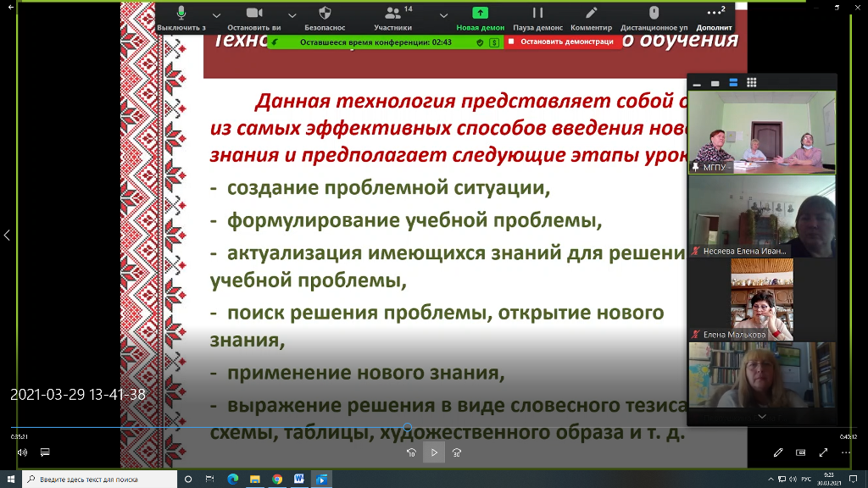Expand the microphone audio options arrow

[216, 15]
